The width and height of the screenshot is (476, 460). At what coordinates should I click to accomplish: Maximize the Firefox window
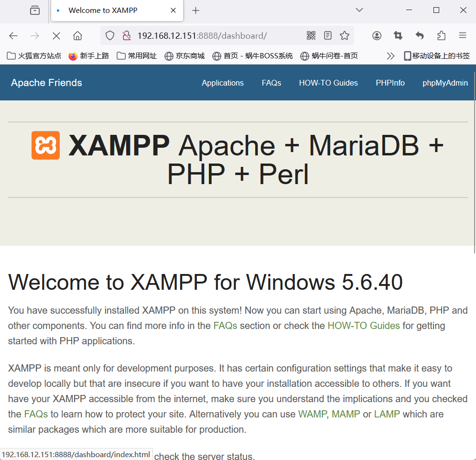[x=436, y=10]
